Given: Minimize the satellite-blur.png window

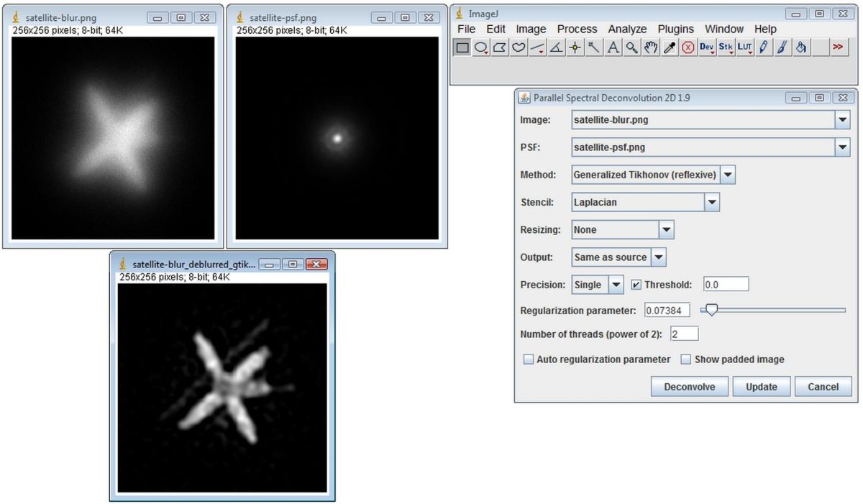Looking at the screenshot, I should tap(157, 17).
